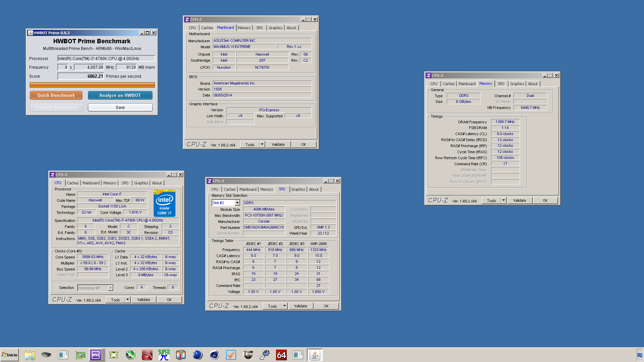This screenshot has width=644, height=362.
Task: Click the Stability Benchmark button
Action: (x=56, y=107)
